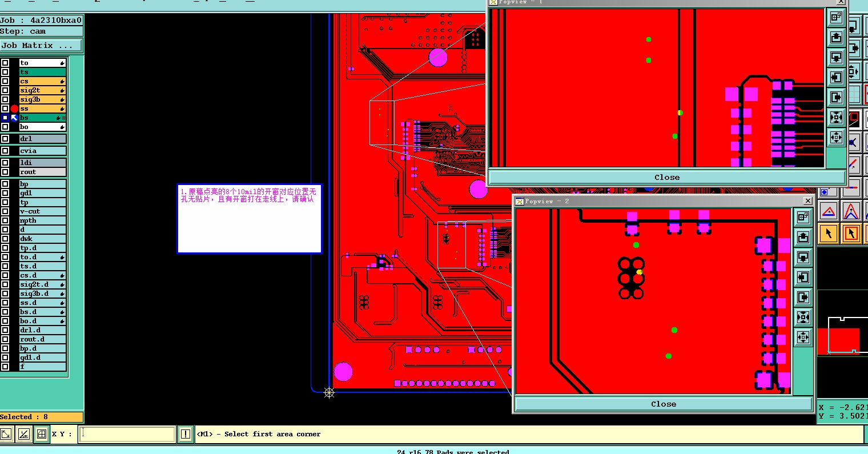Select the 'sig2t.d' layer row
868x454 pixels.
pyautogui.click(x=43, y=284)
